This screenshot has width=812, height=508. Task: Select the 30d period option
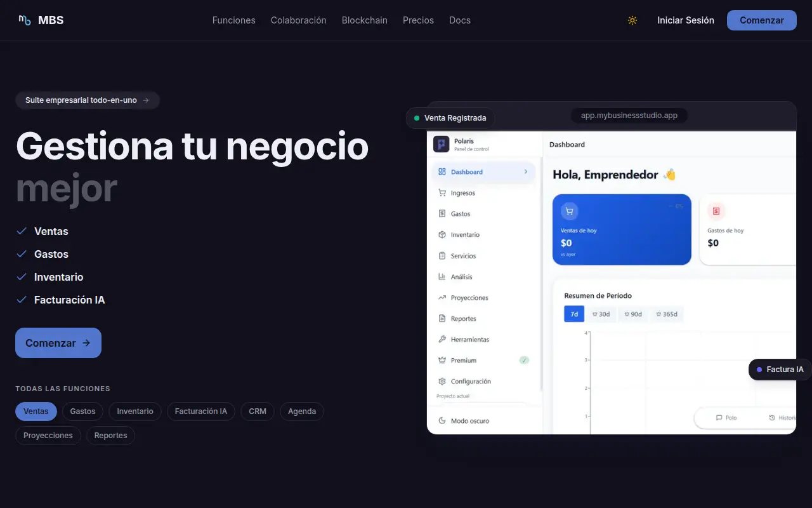click(x=601, y=314)
